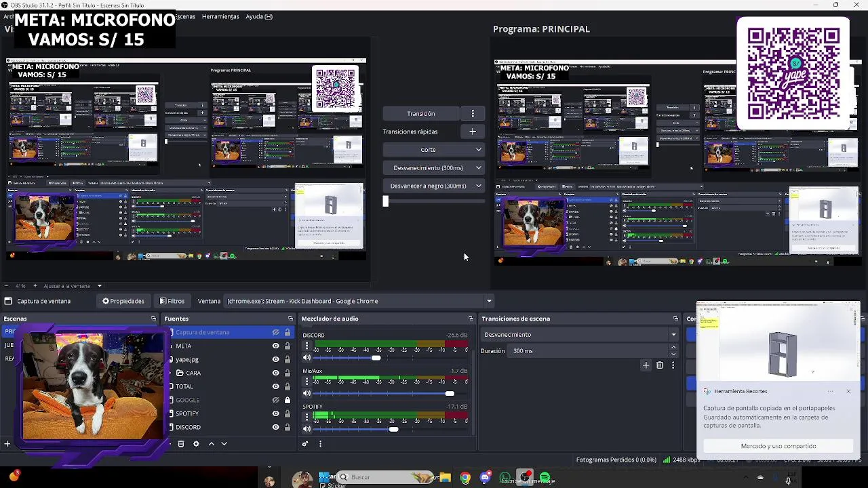This screenshot has width=868, height=488.
Task: Open Mic/Aux audio channel options menu
Action: [307, 382]
